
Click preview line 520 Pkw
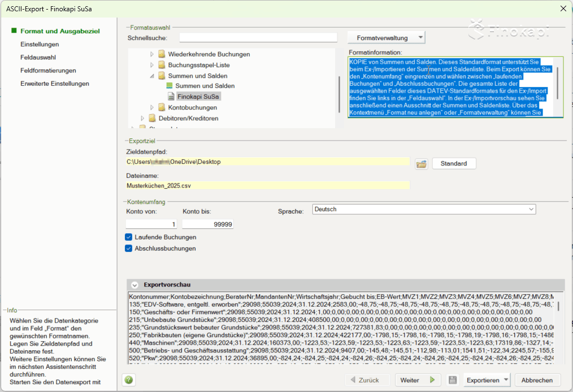click(341, 358)
